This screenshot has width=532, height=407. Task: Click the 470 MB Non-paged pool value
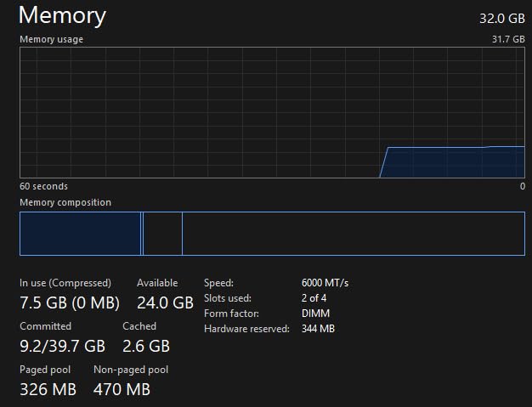[122, 390]
